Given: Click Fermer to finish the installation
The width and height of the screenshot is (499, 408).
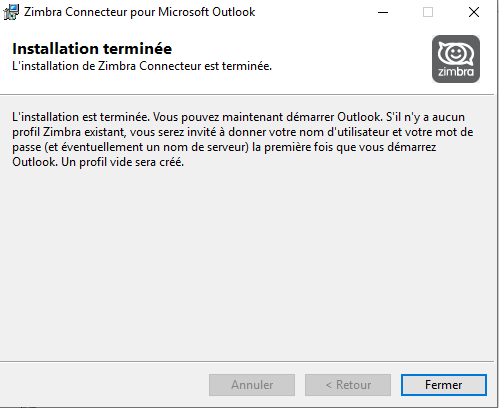Looking at the screenshot, I should (444, 385).
